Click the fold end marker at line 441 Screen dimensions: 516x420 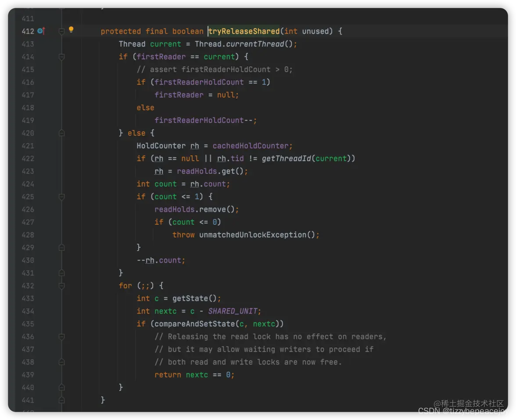[61, 400]
